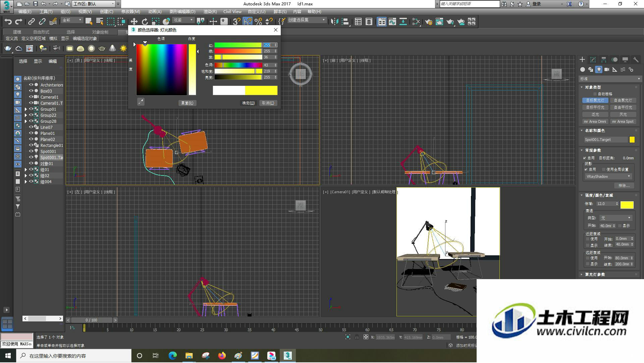Select the Move tool icon
Screen dimensions: 644x363
pos(134,22)
